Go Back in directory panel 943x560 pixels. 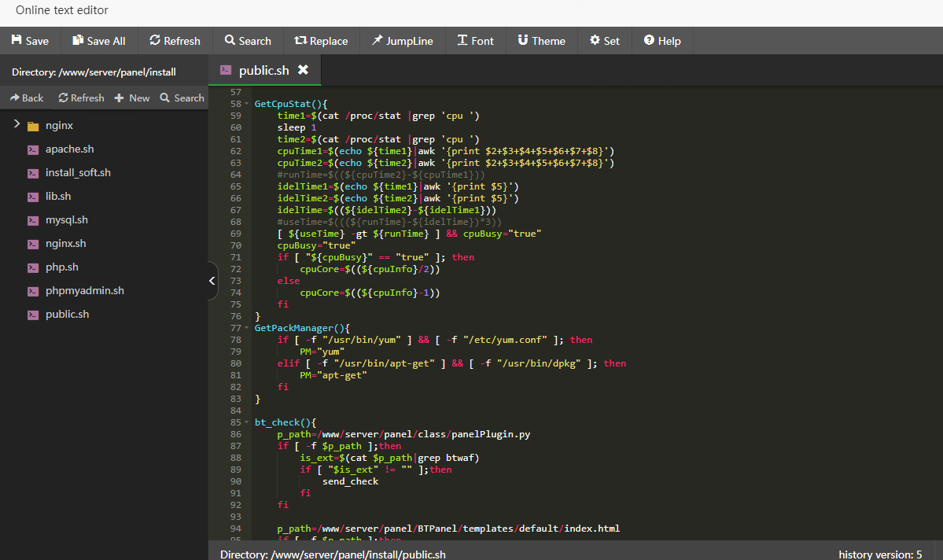pyautogui.click(x=27, y=98)
